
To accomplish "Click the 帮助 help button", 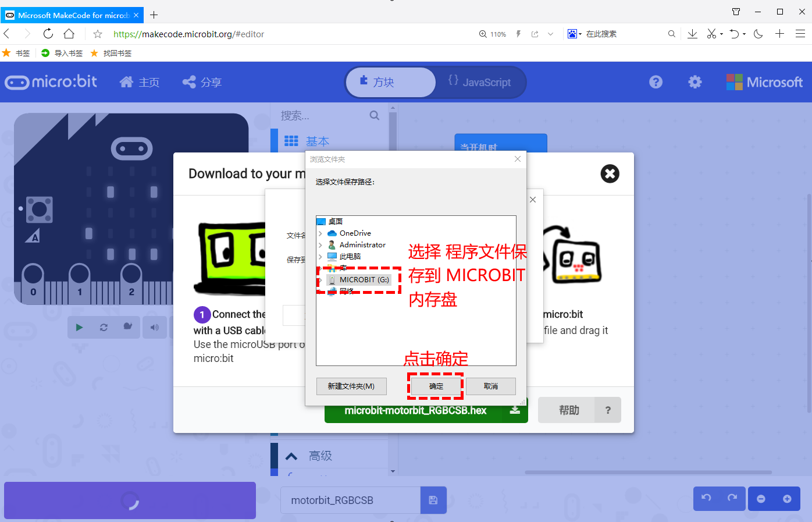I will tap(579, 410).
